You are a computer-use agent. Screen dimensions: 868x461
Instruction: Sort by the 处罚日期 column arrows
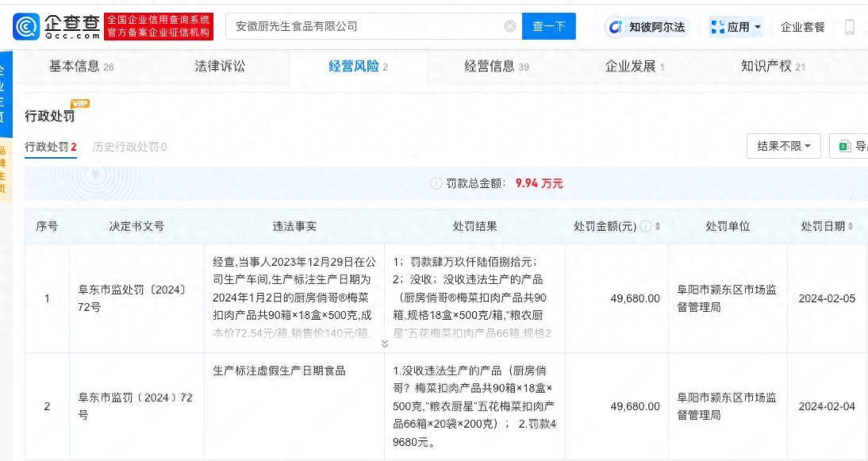[x=851, y=226]
